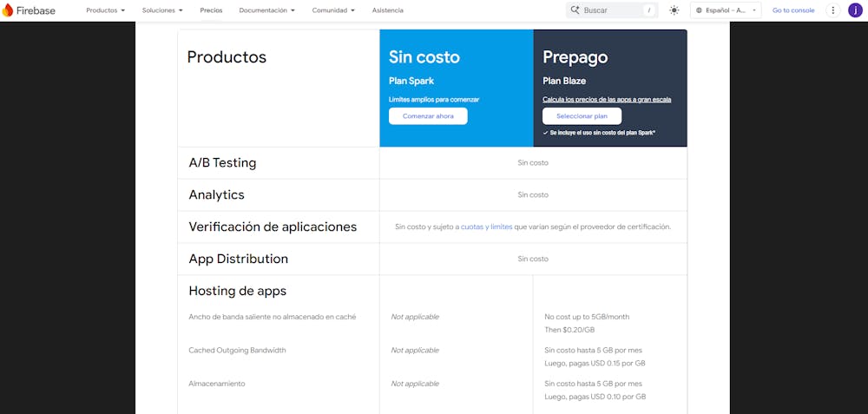The width and height of the screenshot is (868, 414).
Task: Click the Seleccionar plan button
Action: [582, 116]
